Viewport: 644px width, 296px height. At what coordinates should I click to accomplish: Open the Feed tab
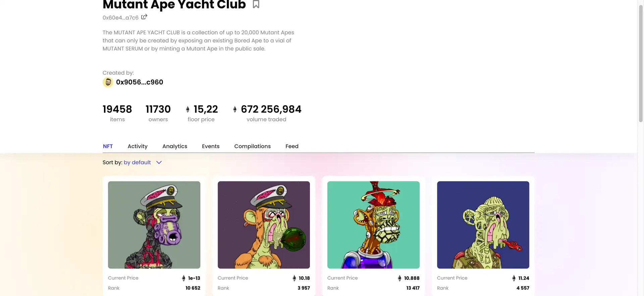click(292, 146)
